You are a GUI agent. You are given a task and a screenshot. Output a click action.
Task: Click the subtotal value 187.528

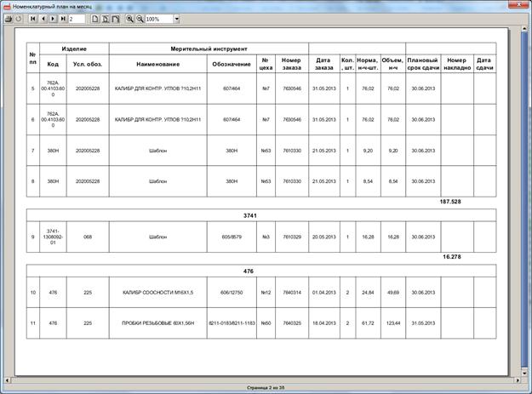(450, 202)
